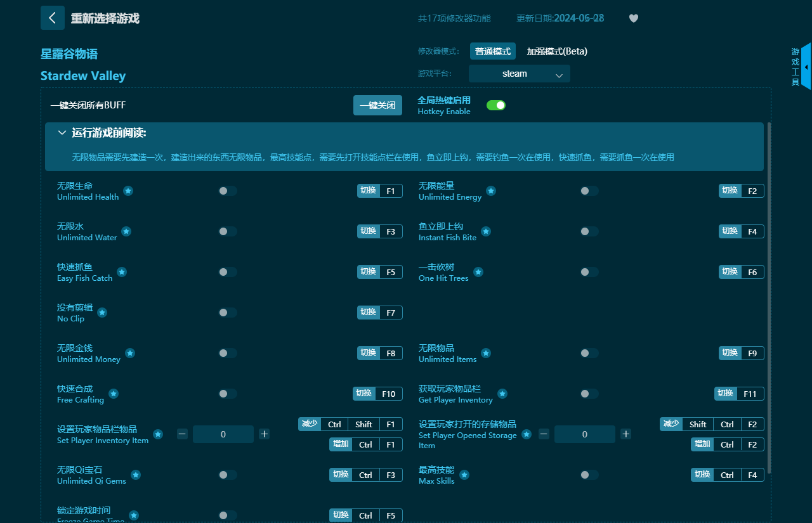Enable the Unlimited Energy toggle
The width and height of the screenshot is (812, 523).
(589, 191)
